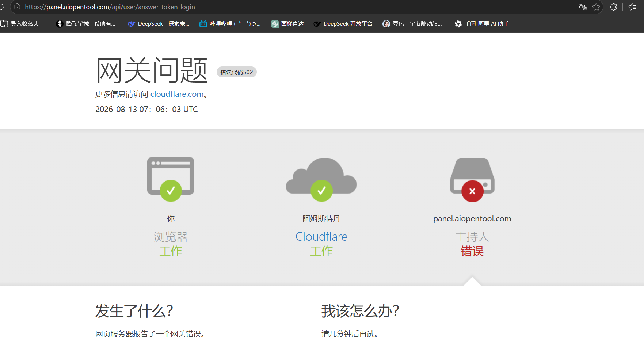644x359 pixels.
Task: Open the favorites list icon
Action: click(633, 7)
